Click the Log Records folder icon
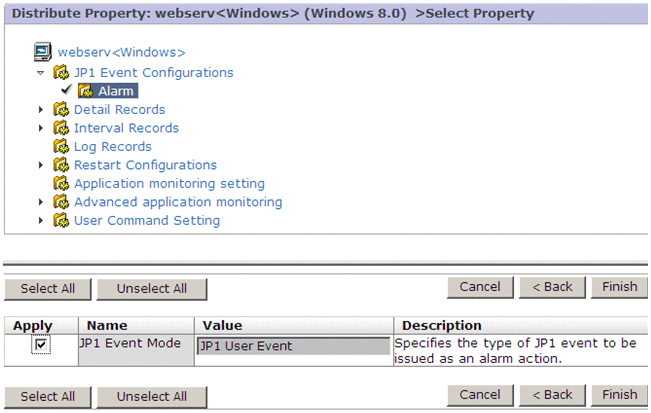The image size is (651, 413). [62, 147]
